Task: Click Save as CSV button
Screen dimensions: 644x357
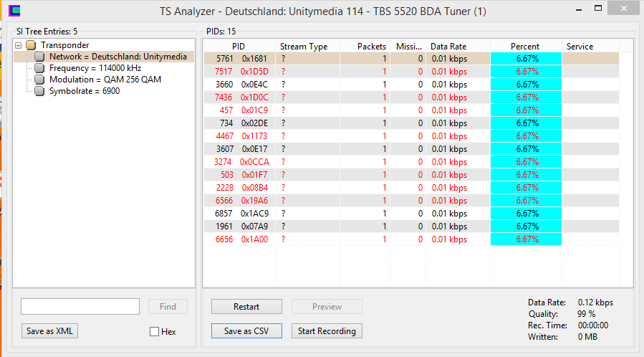Action: (x=246, y=331)
